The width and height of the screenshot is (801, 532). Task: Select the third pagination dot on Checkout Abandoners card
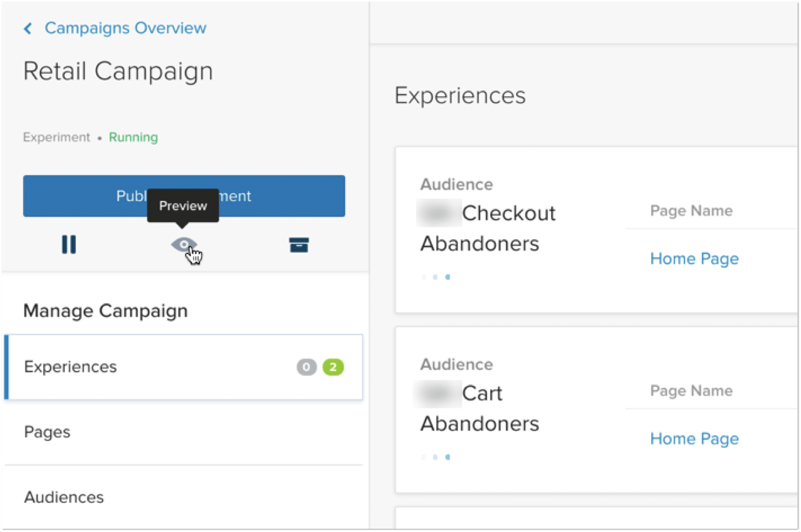pyautogui.click(x=448, y=277)
